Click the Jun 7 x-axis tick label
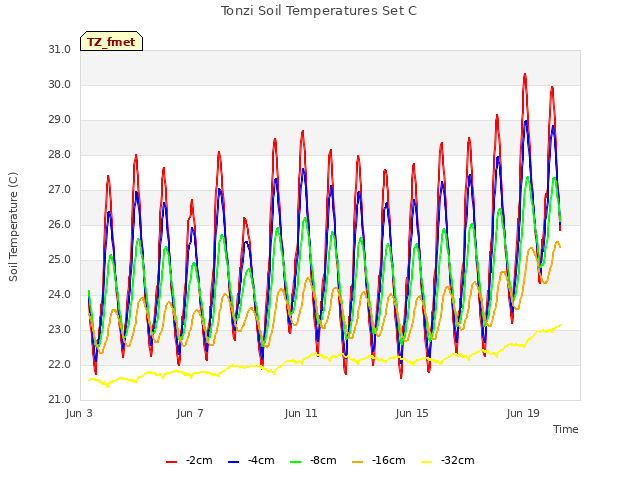 click(x=190, y=413)
